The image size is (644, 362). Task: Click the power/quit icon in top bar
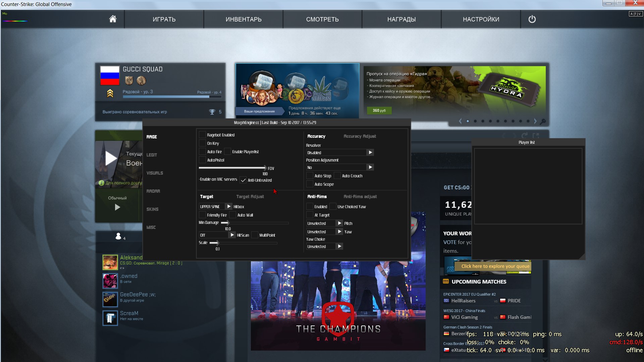pyautogui.click(x=532, y=19)
